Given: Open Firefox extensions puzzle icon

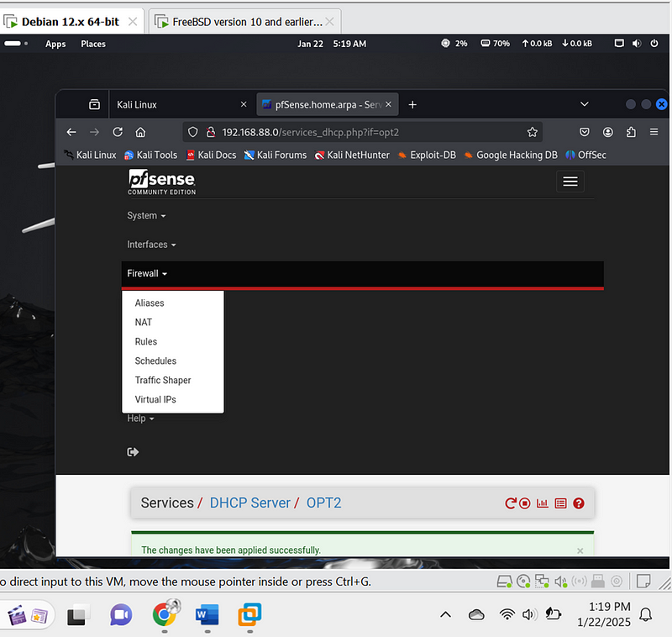Looking at the screenshot, I should click(631, 132).
